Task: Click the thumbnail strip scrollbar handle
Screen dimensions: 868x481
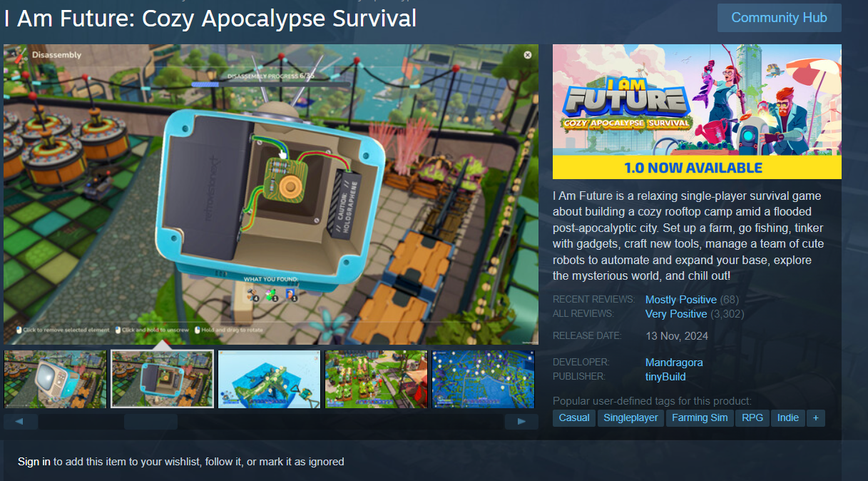Action: click(x=150, y=422)
